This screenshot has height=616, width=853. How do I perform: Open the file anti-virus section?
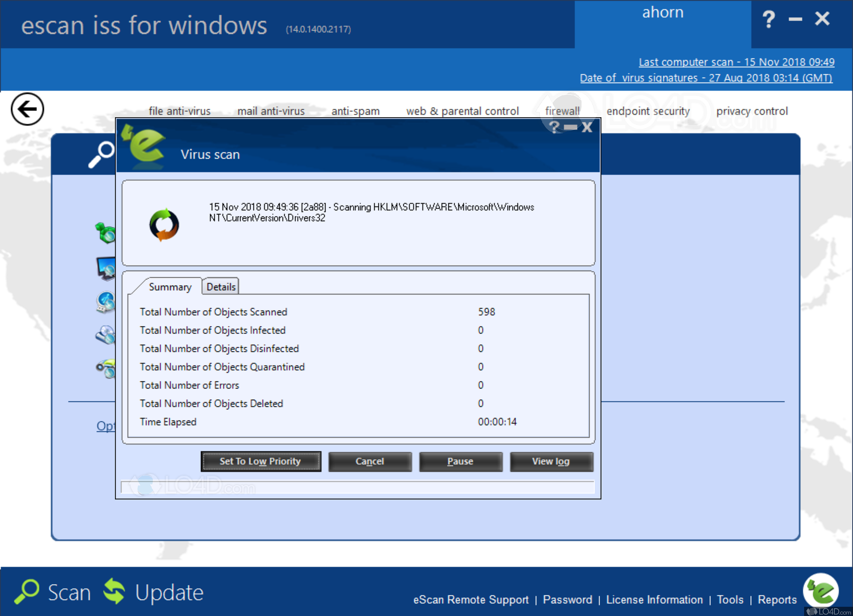click(x=180, y=111)
